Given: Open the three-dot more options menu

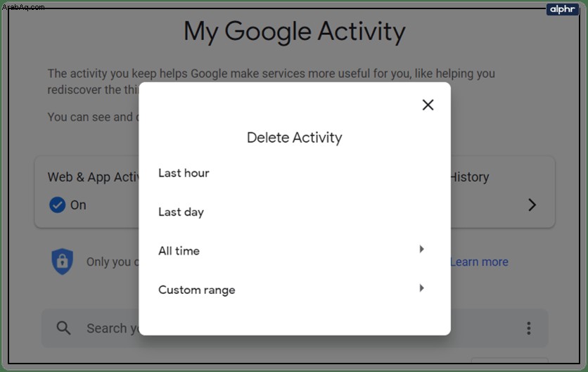Looking at the screenshot, I should pos(529,328).
